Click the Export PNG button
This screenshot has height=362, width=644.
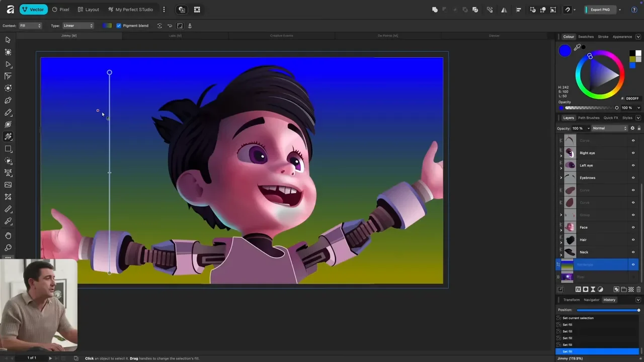point(600,10)
